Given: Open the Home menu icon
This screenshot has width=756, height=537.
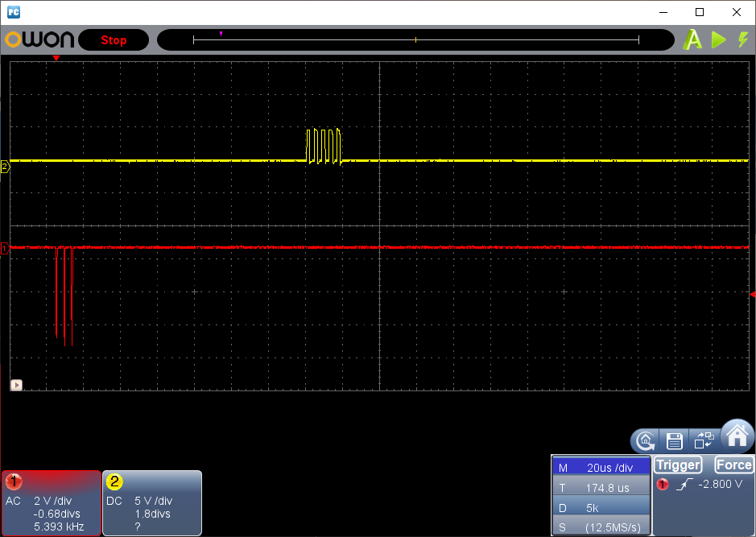Looking at the screenshot, I should pyautogui.click(x=737, y=436).
